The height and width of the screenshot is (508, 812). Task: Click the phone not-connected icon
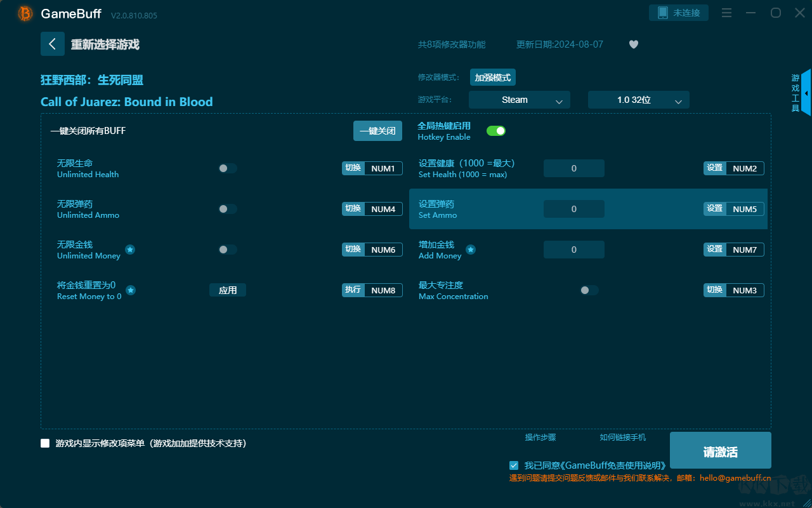click(663, 13)
